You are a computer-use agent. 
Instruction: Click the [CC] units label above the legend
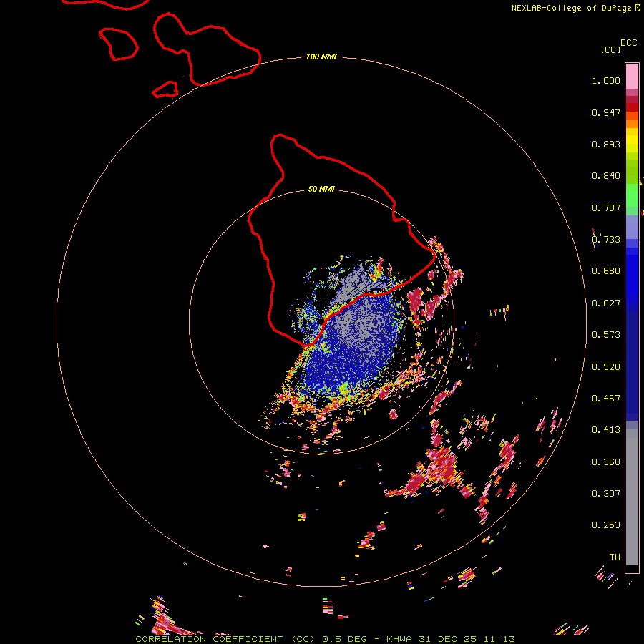point(610,49)
